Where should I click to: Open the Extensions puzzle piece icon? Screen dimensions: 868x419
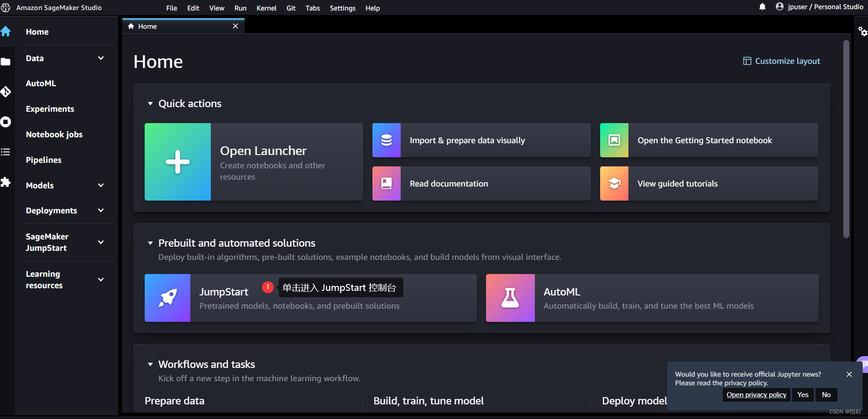[5, 182]
